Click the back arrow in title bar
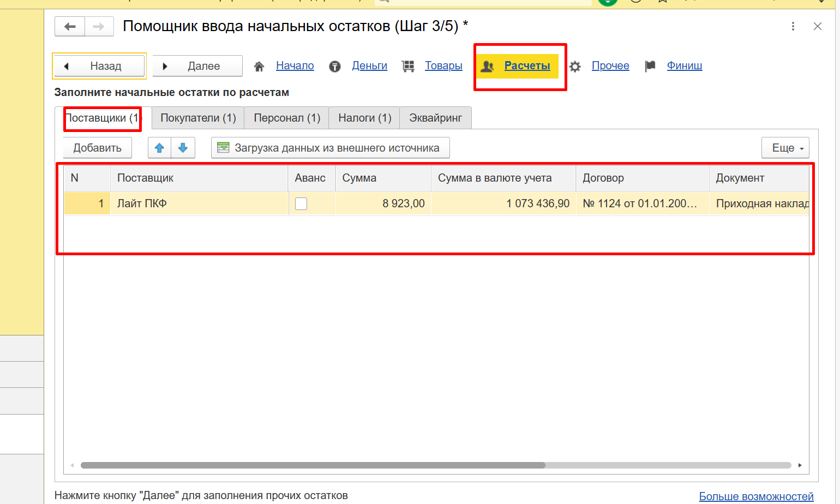This screenshot has height=504, width=840. coord(70,26)
